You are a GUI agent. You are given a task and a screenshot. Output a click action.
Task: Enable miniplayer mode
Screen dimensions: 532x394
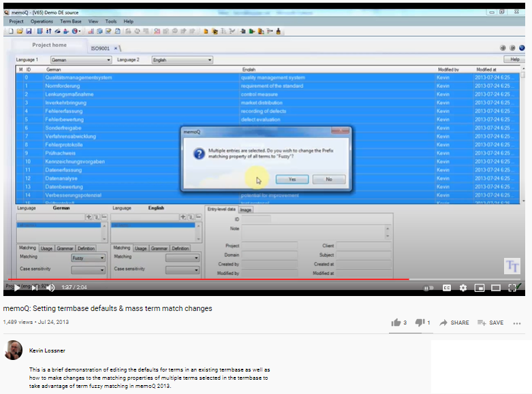click(480, 288)
